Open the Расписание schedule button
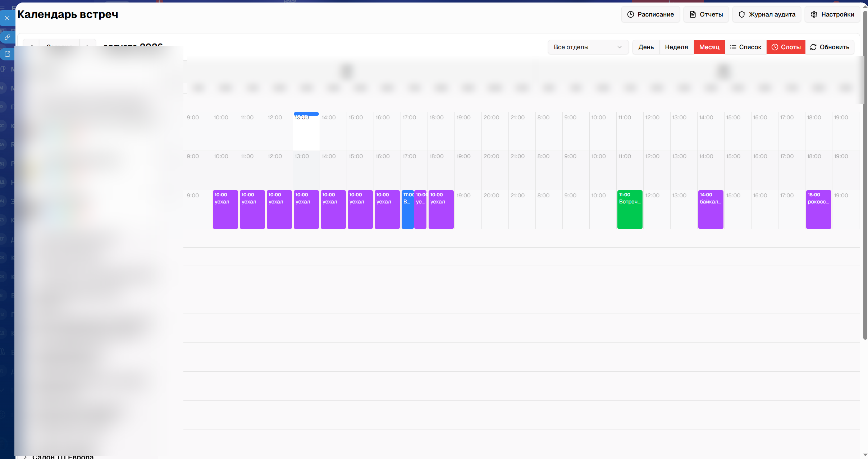868x459 pixels. coord(650,14)
